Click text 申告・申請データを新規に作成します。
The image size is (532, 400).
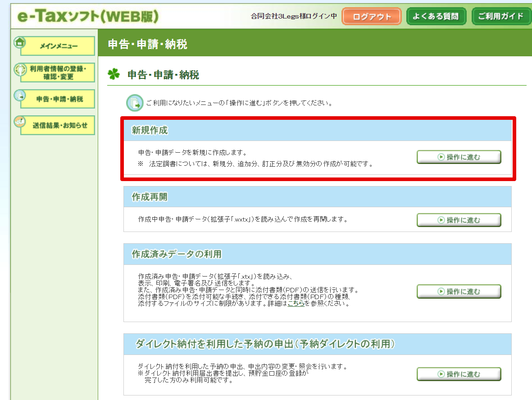coord(193,153)
